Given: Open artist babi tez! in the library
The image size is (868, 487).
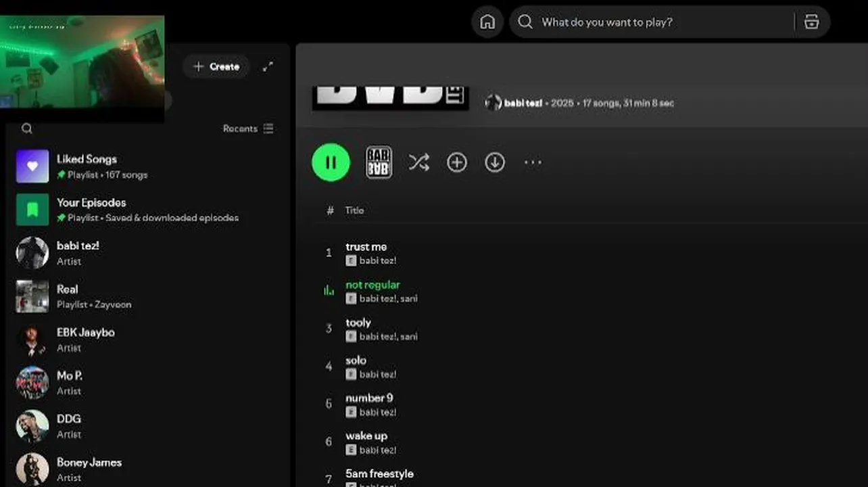Looking at the screenshot, I should click(x=146, y=253).
